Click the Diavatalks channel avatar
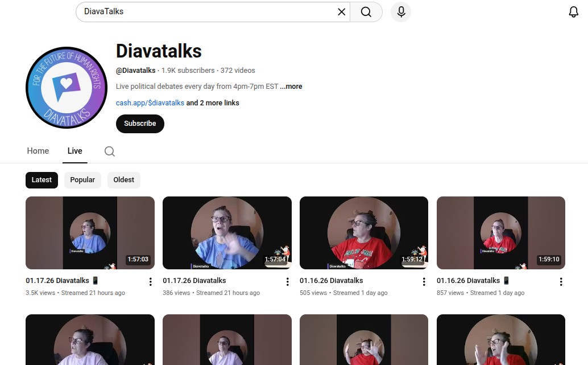Viewport: 588px width, 365px height. [x=67, y=88]
